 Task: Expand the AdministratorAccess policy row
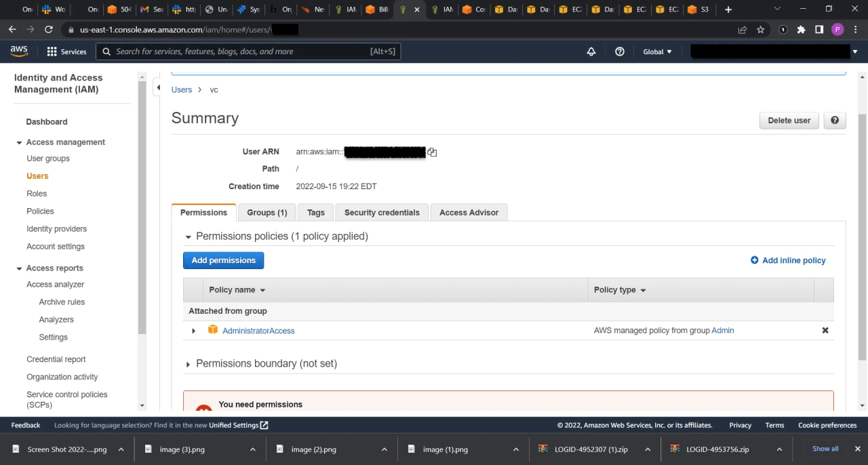click(x=193, y=331)
